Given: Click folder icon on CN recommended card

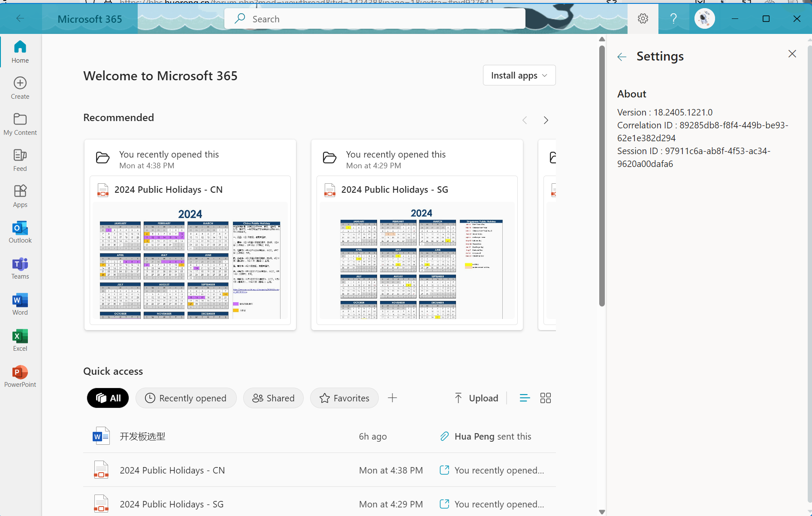Looking at the screenshot, I should (x=103, y=158).
